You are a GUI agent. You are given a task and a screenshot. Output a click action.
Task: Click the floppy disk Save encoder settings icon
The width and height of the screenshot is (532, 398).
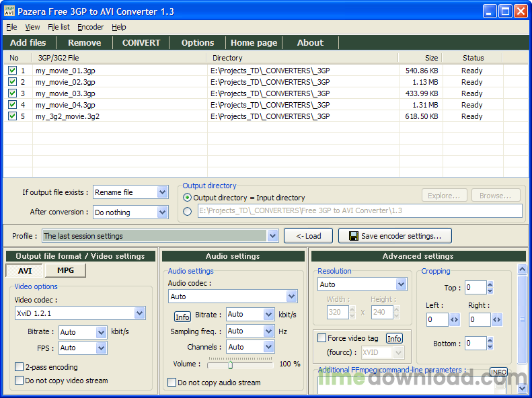[x=354, y=236]
